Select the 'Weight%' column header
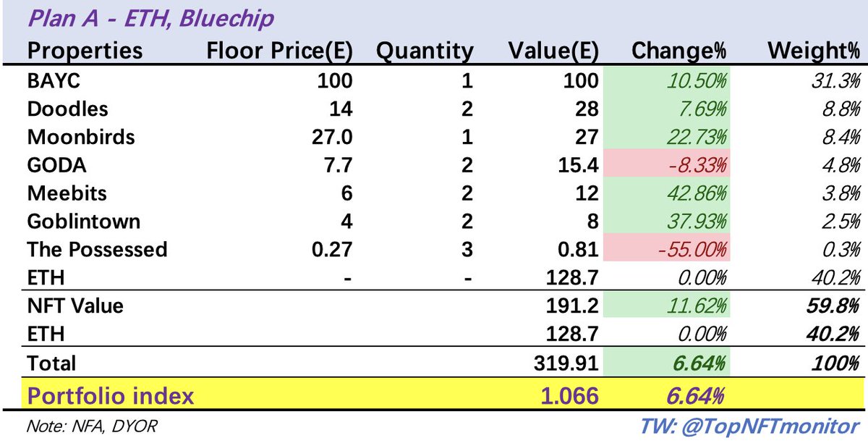The image size is (868, 446). pyautogui.click(x=814, y=51)
